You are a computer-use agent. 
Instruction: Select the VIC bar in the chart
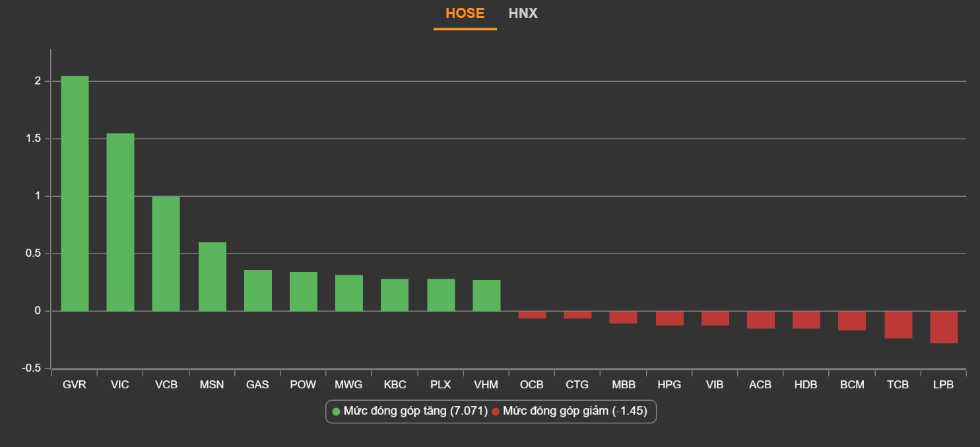120,222
